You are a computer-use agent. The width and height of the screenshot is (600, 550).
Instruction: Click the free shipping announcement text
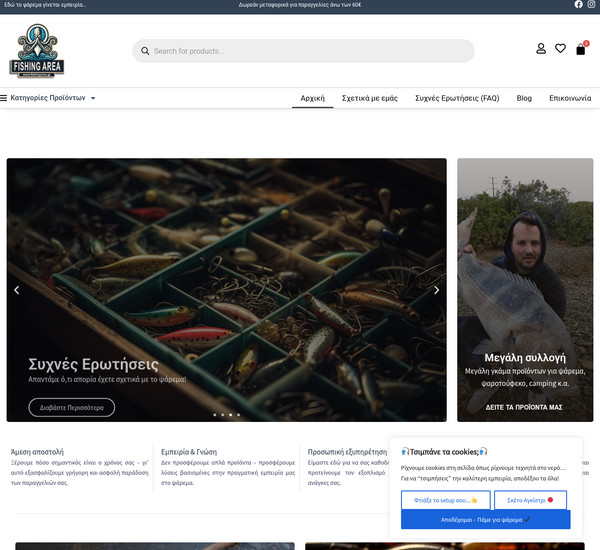300,5
